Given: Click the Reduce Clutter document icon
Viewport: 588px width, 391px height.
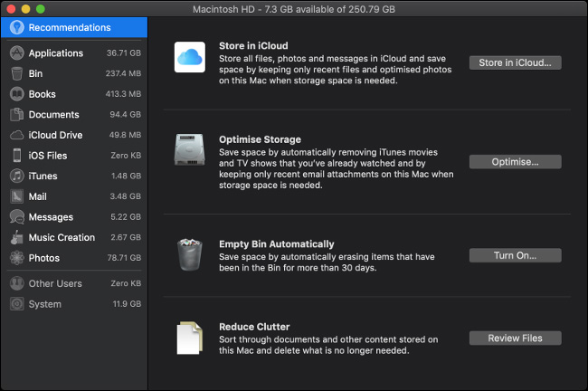Looking at the screenshot, I should tap(190, 338).
